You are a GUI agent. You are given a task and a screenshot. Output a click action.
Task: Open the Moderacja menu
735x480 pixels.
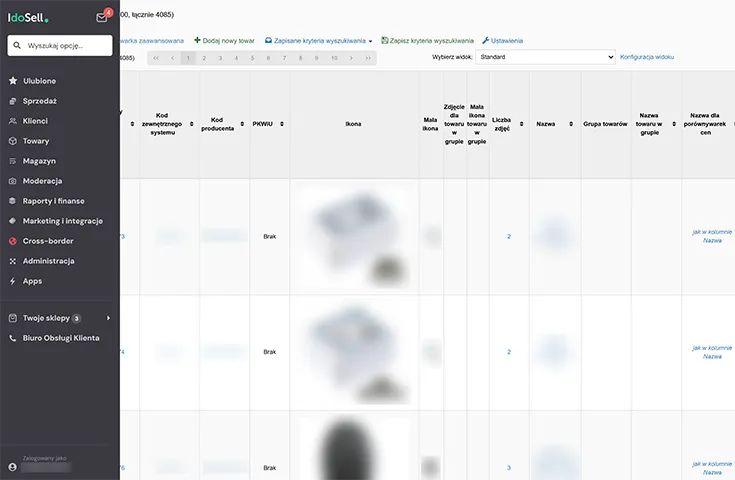point(42,181)
